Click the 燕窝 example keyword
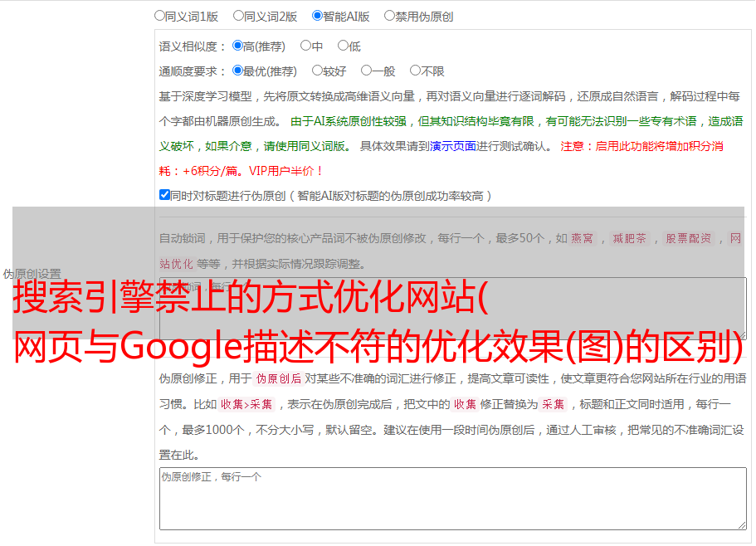Viewport: 756px width, 546px height. pyautogui.click(x=582, y=238)
